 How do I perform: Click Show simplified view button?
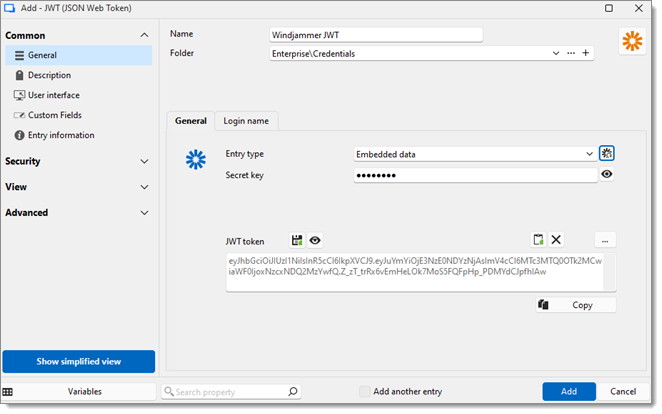point(79,362)
